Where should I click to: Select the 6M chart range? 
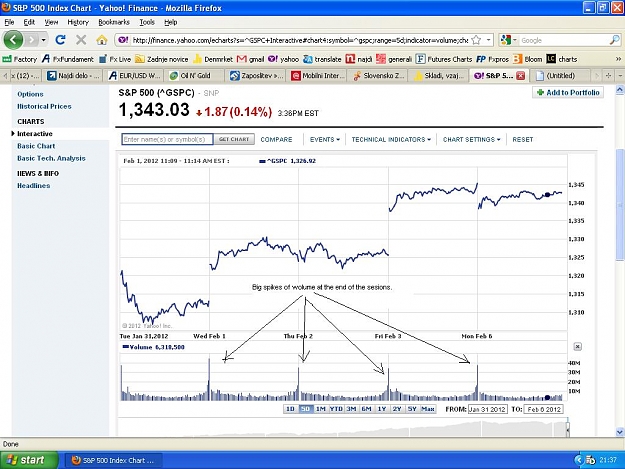coord(366,409)
